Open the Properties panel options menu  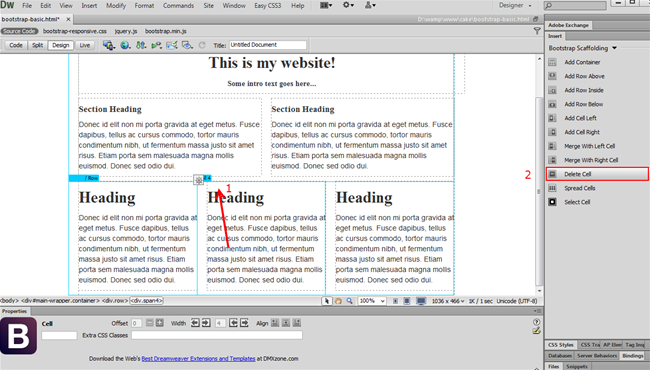538,311
